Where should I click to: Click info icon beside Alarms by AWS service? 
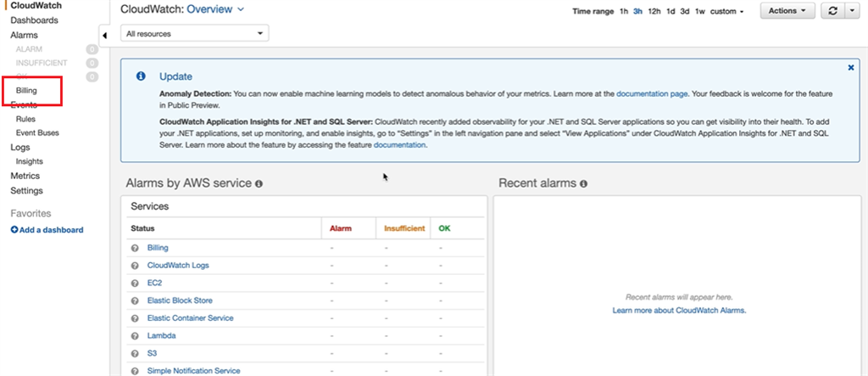click(259, 183)
